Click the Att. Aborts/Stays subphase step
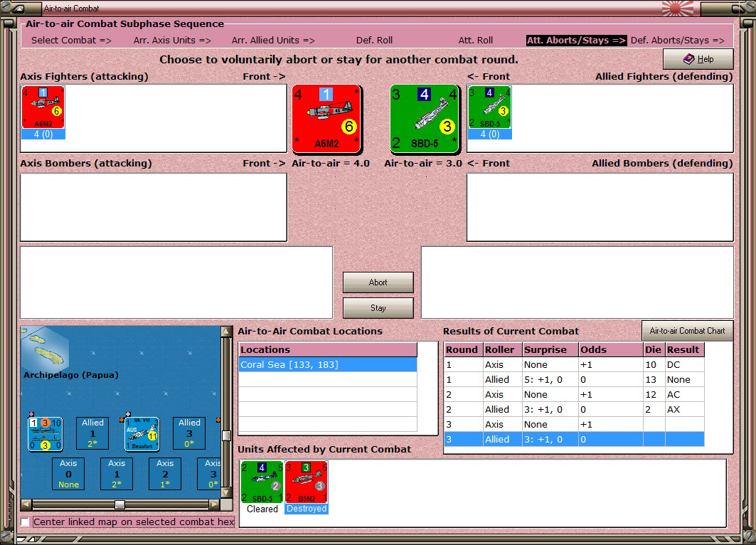756x545 pixels. point(576,41)
